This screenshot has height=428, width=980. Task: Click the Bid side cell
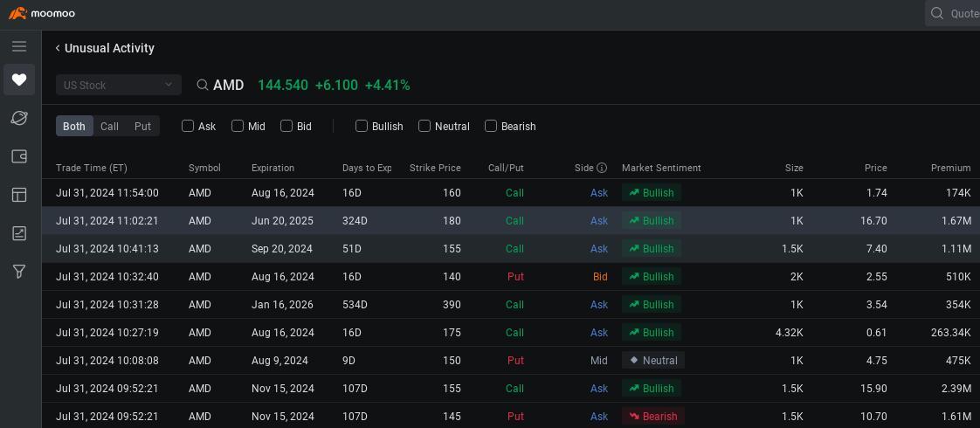coord(600,277)
